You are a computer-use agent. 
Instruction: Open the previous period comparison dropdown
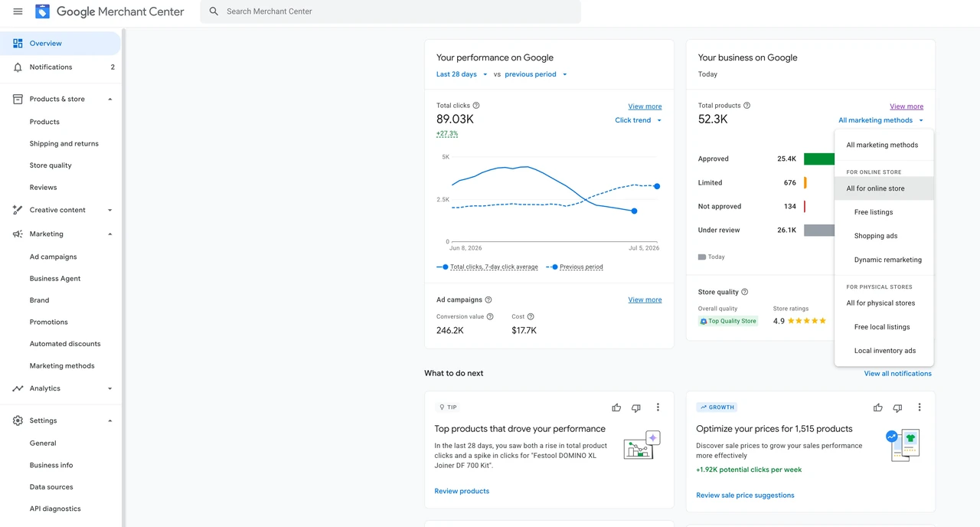(536, 74)
